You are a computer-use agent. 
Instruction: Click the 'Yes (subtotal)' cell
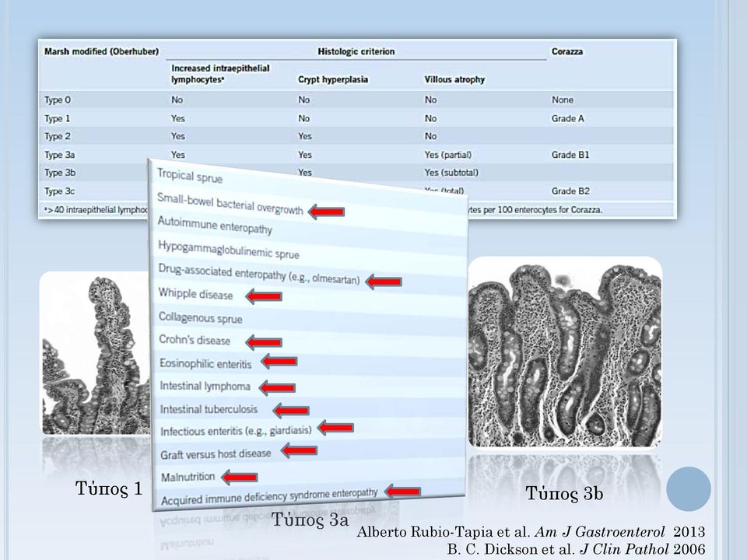[x=451, y=173]
